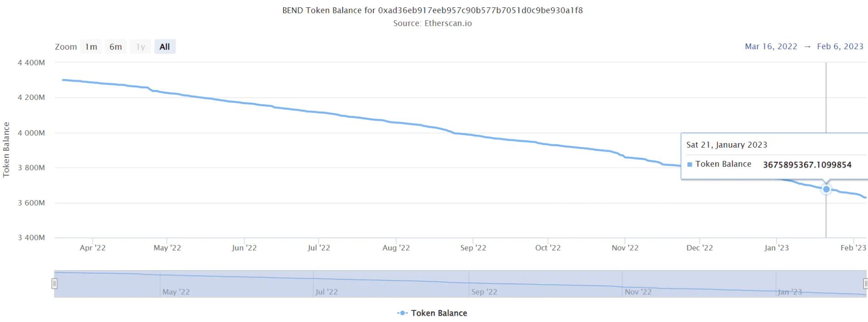Click the right navigator range handle

[865, 283]
